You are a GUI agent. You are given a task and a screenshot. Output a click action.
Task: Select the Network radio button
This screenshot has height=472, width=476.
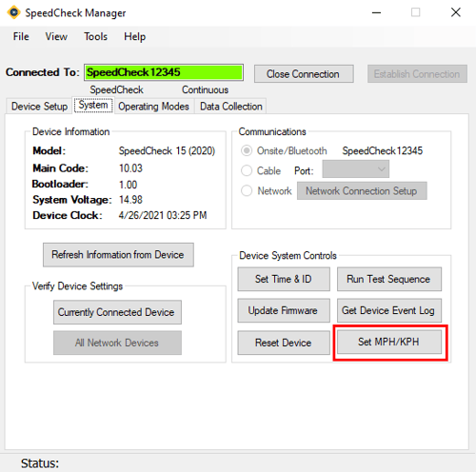pyautogui.click(x=247, y=190)
